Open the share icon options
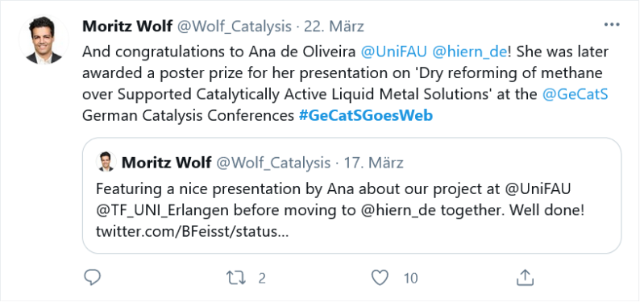644x302 pixels. pyautogui.click(x=525, y=278)
